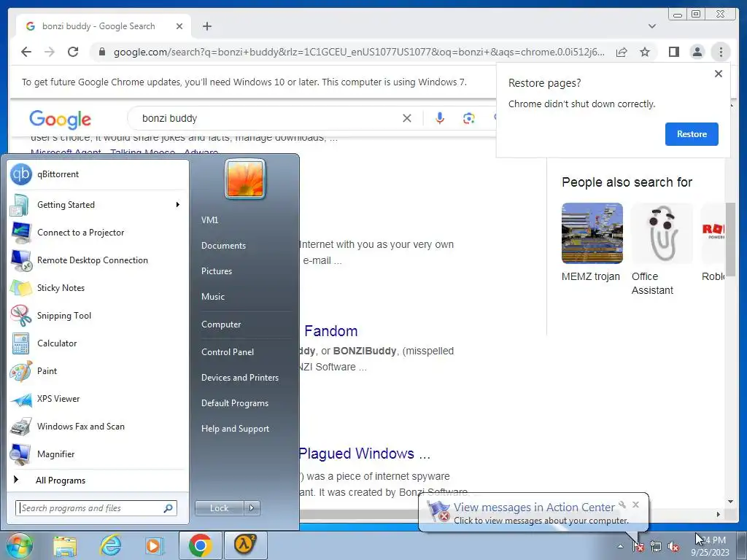Search by voice microphone icon
The width and height of the screenshot is (747, 560).
point(440,118)
